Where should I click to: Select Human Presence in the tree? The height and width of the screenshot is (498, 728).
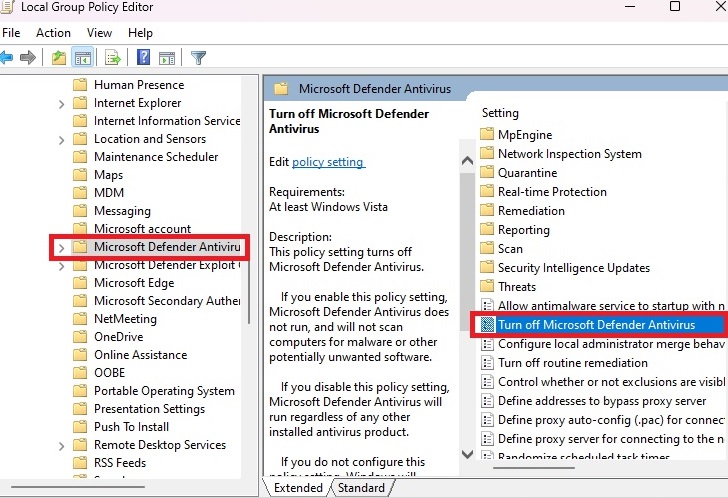tap(139, 85)
